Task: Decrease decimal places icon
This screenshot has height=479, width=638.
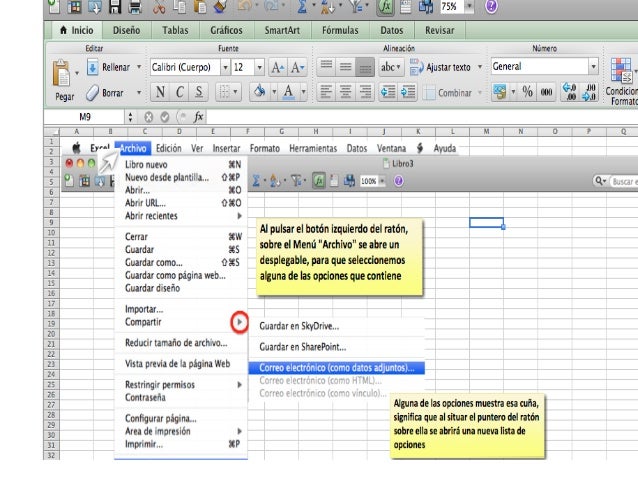Action: click(x=589, y=92)
